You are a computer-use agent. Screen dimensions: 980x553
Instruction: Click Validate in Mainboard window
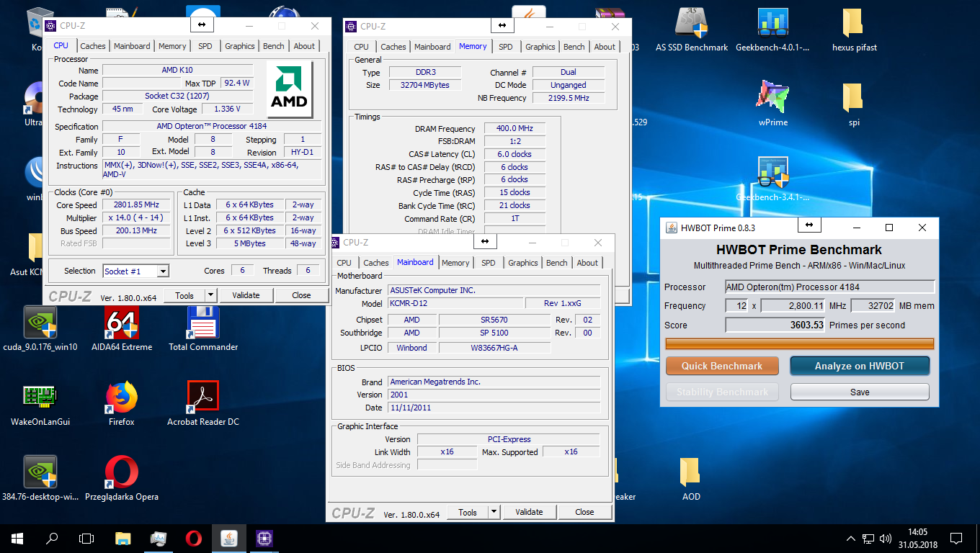[x=529, y=512]
